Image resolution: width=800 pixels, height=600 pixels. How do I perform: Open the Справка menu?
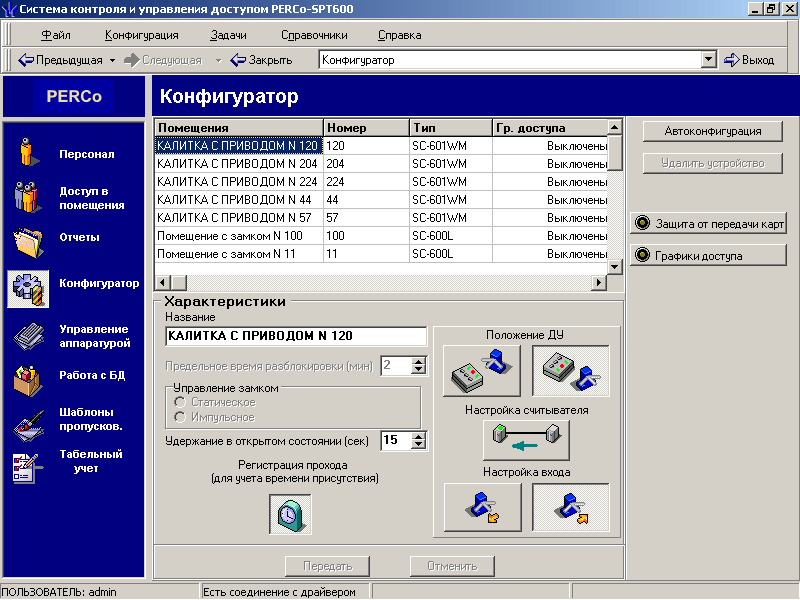click(399, 35)
